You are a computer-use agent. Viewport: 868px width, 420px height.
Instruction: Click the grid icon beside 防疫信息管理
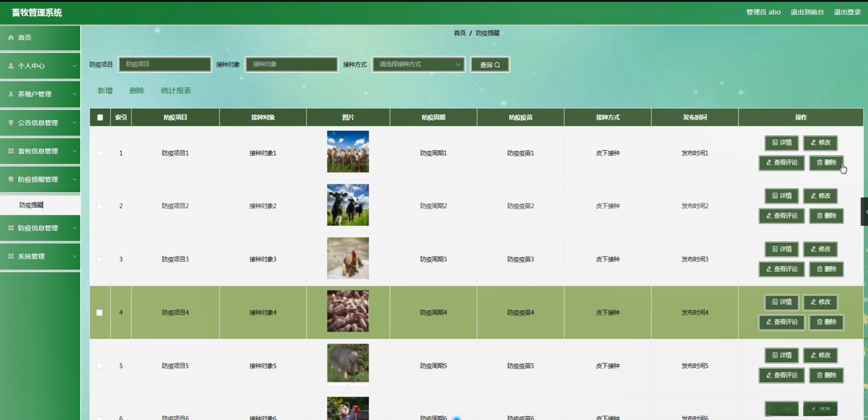[11, 228]
